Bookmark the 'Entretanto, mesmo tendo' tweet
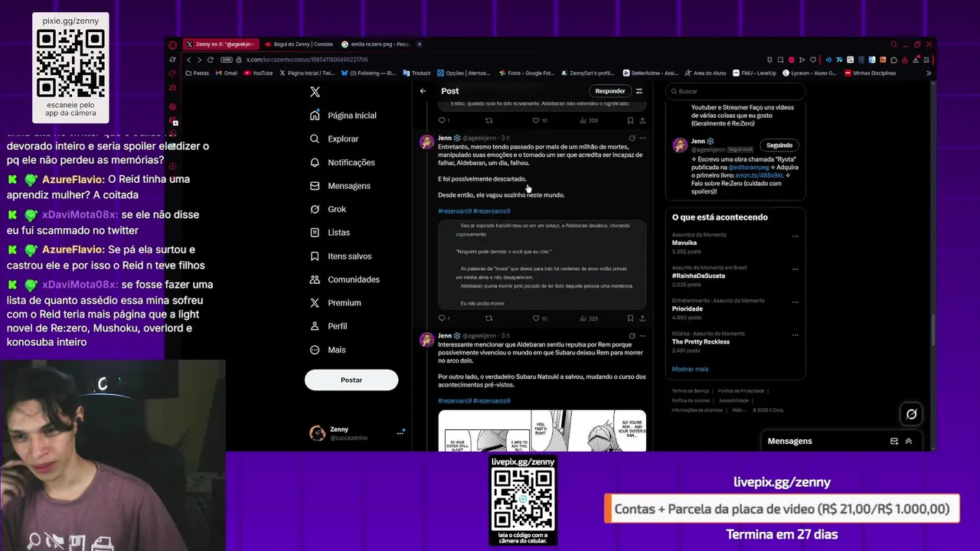 tap(630, 318)
